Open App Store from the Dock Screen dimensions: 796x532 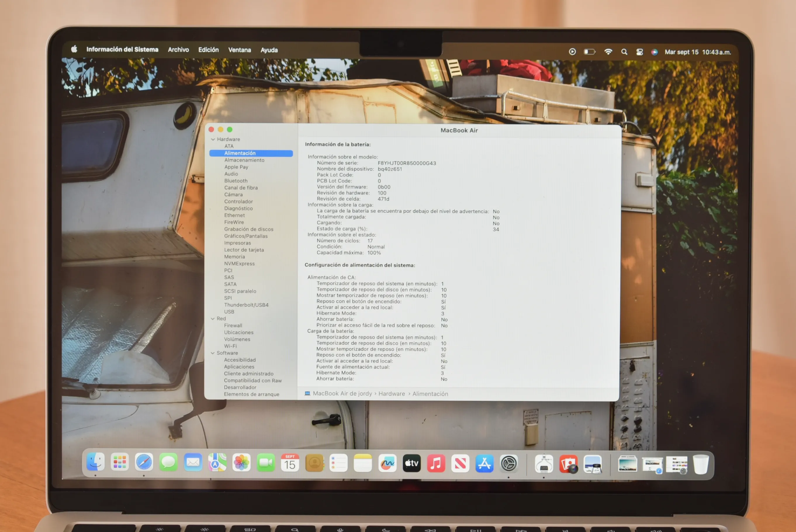point(484,464)
